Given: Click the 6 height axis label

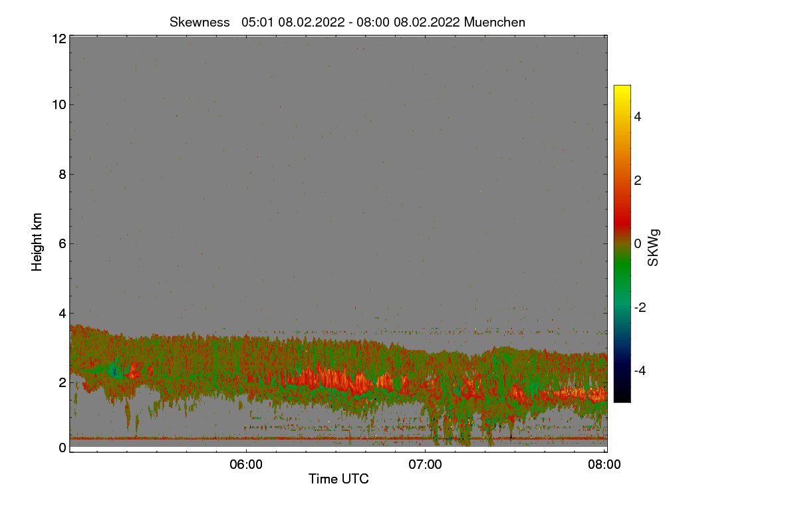Looking at the screenshot, I should pyautogui.click(x=62, y=243).
